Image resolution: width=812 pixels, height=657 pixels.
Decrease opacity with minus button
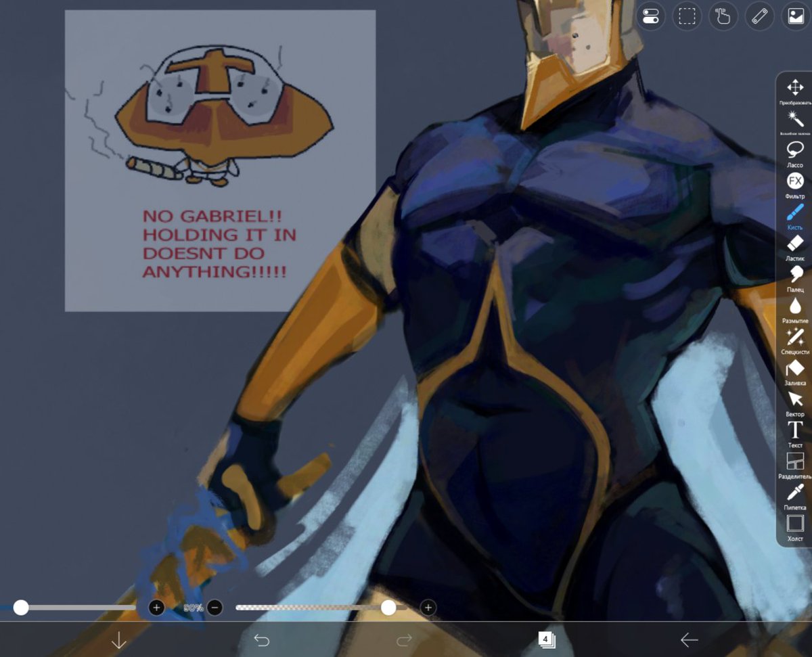[x=215, y=608]
